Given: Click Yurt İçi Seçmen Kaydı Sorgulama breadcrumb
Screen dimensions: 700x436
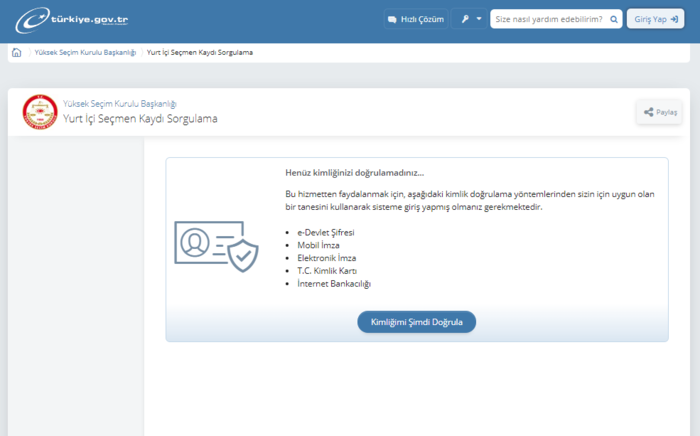Looking at the screenshot, I should 199,52.
